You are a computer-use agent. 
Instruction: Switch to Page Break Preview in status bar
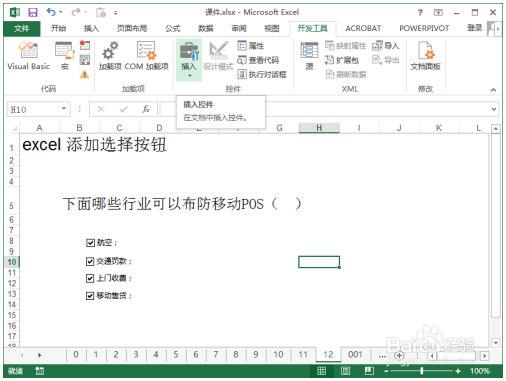click(x=369, y=371)
